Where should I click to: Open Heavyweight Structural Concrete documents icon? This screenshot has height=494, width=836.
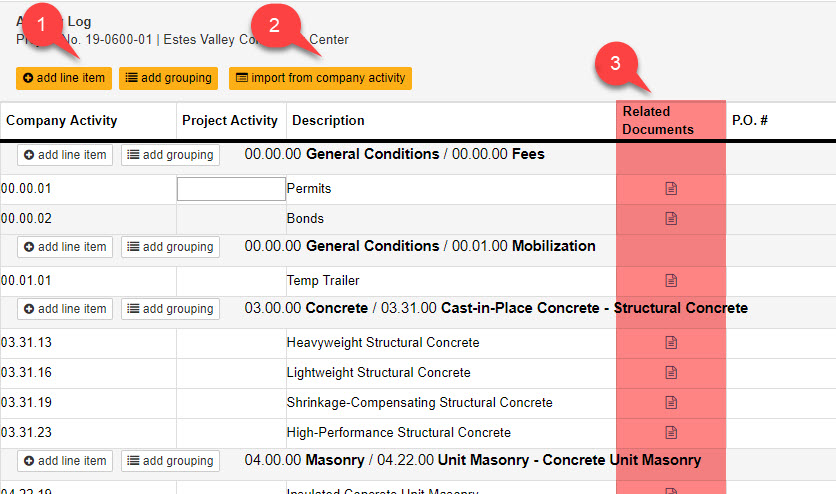[671, 343]
